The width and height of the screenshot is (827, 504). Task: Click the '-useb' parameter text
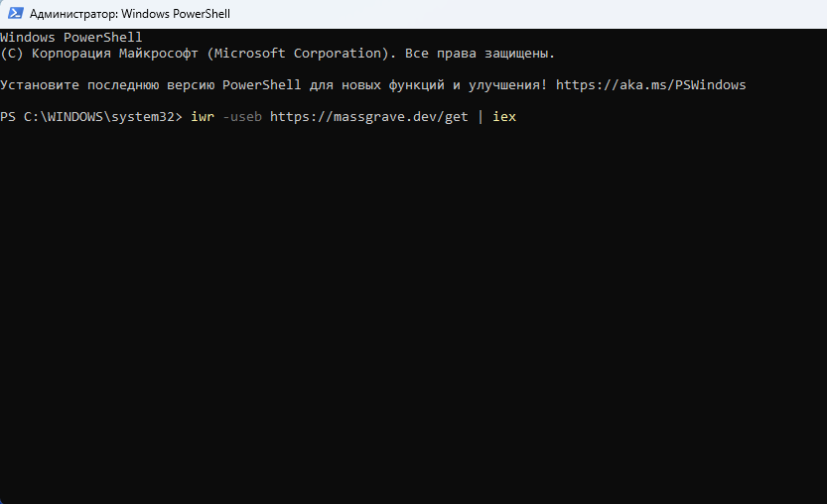242,116
